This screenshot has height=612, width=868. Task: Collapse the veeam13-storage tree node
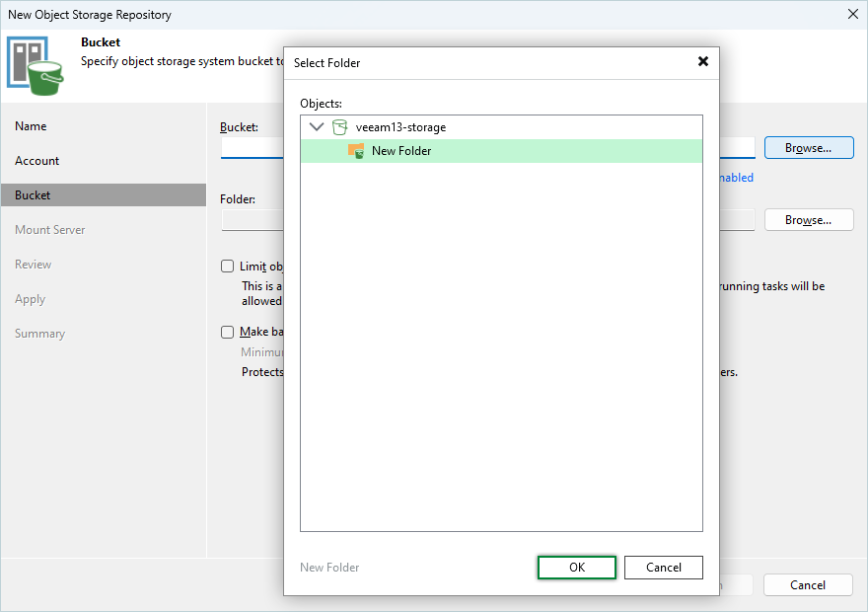pyautogui.click(x=317, y=127)
